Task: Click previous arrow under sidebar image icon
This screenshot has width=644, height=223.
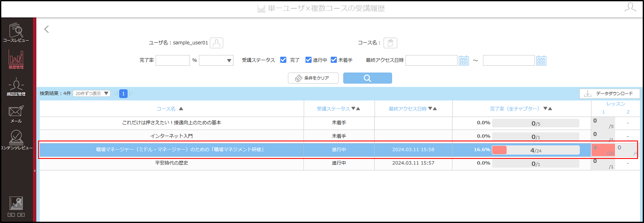Action: pos(12,214)
